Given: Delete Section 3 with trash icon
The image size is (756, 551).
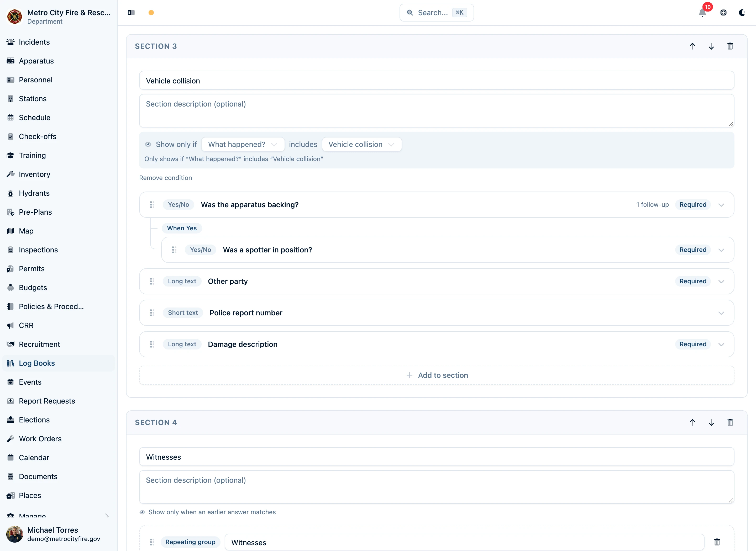Looking at the screenshot, I should tap(730, 46).
